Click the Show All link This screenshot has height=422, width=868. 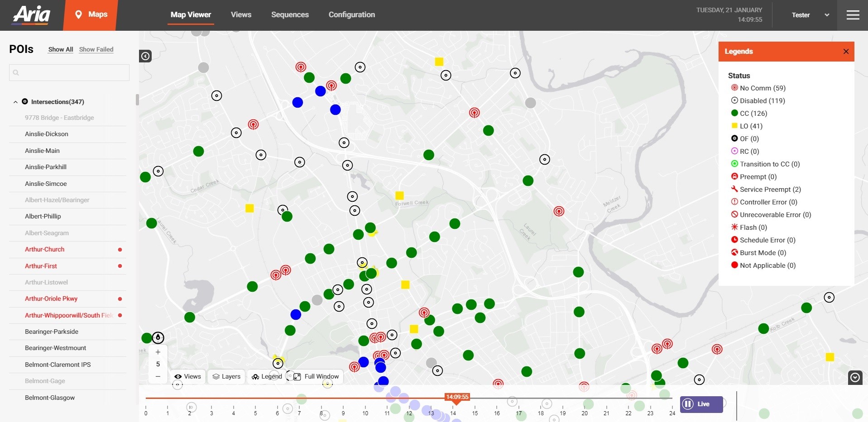61,49
